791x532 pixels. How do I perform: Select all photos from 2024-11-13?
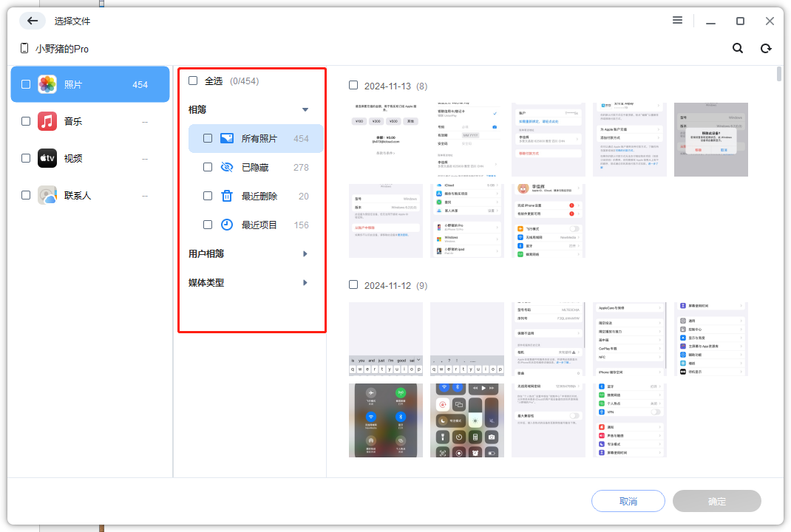coord(353,85)
